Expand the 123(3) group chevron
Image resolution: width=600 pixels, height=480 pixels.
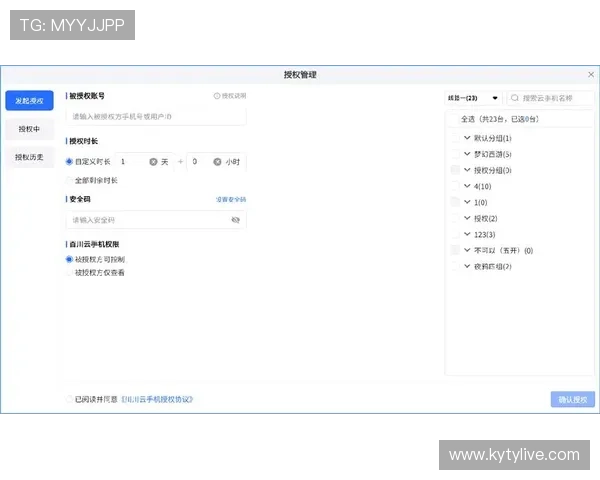(x=467, y=234)
